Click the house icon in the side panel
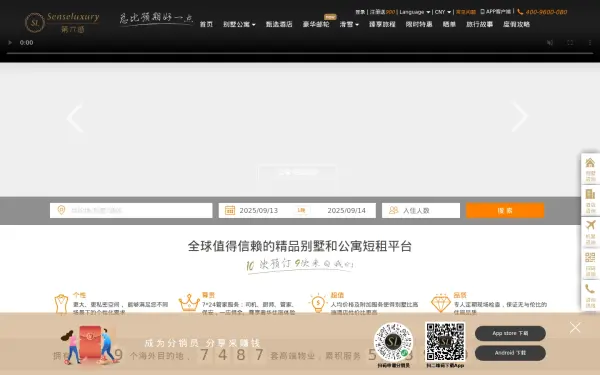Viewport: 600px width, 375px height. pos(590,163)
